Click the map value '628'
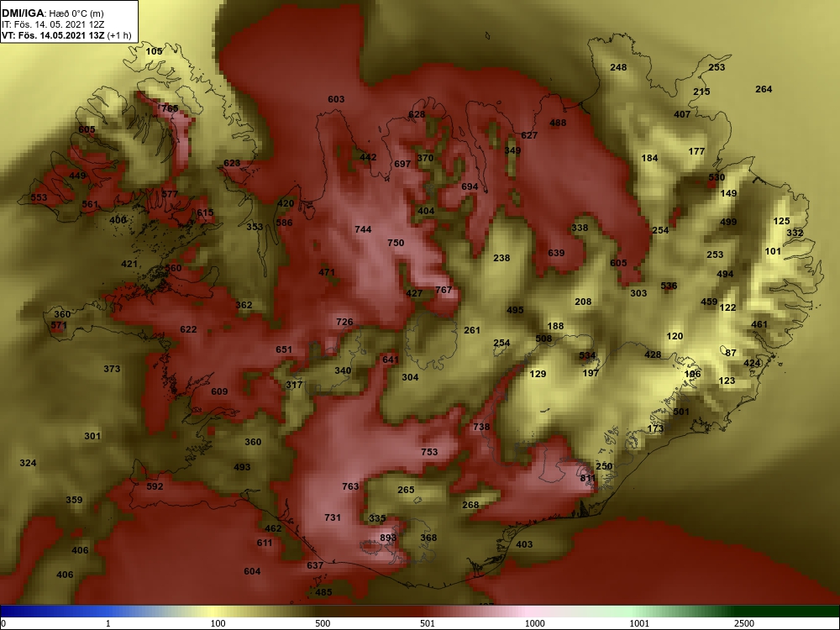Screen dimensions: 840x630 417,114
